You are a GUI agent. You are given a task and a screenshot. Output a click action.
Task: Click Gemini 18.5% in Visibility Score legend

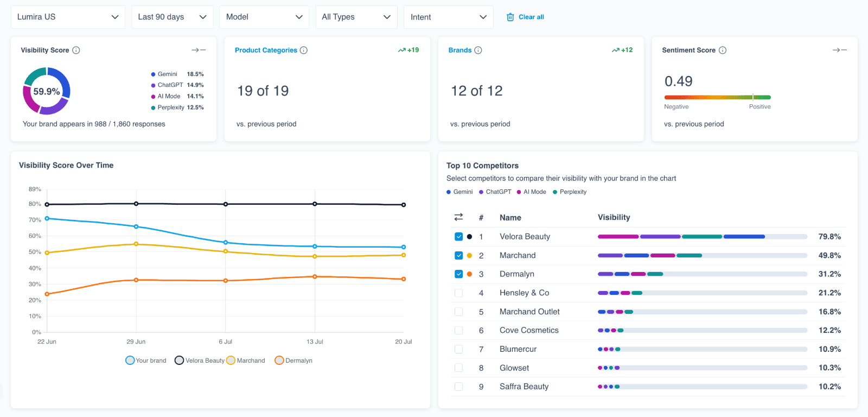pos(177,74)
